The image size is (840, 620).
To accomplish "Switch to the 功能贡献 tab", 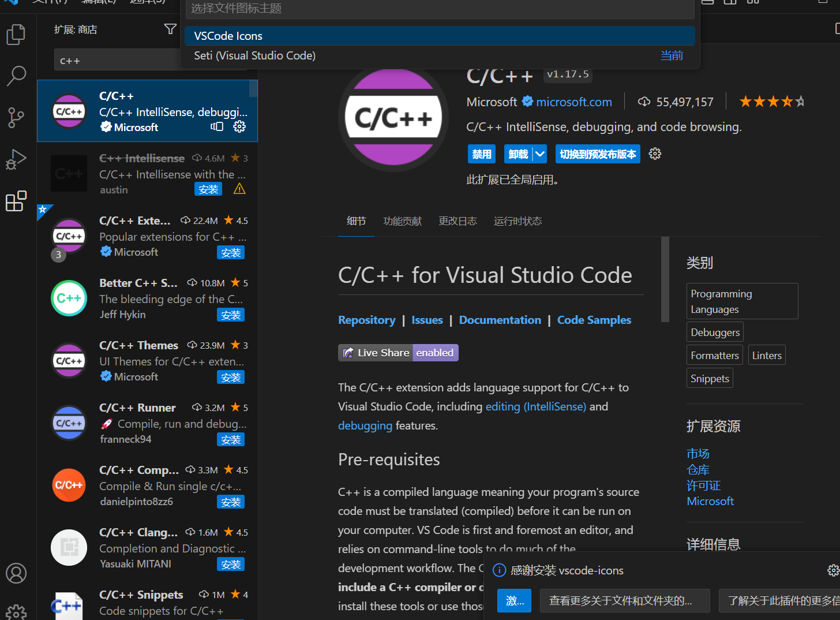I will (x=402, y=221).
